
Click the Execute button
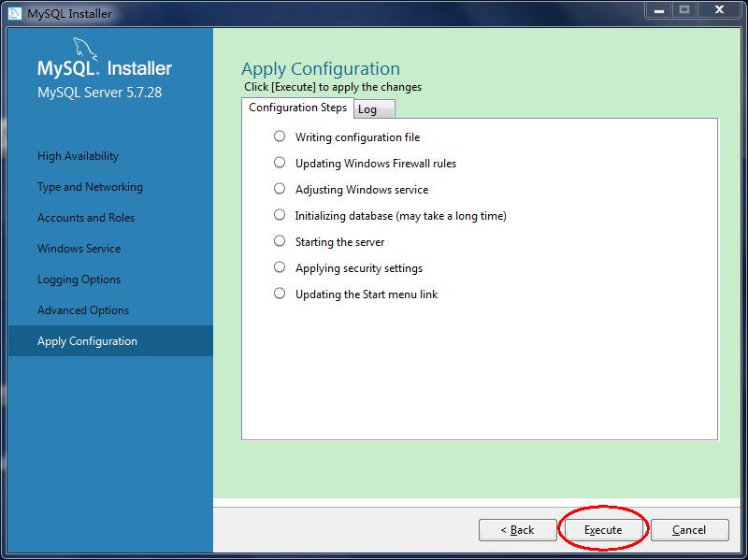coord(603,529)
